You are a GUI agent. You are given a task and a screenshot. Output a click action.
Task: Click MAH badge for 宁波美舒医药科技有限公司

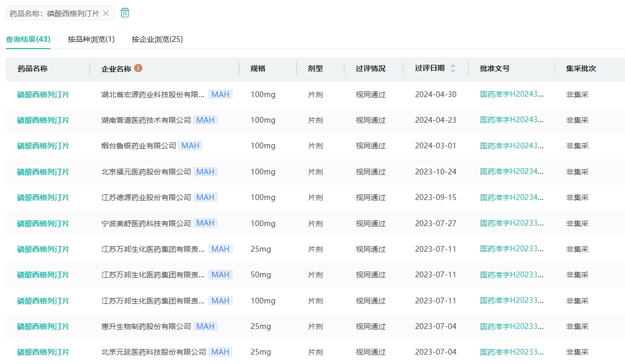205,224
